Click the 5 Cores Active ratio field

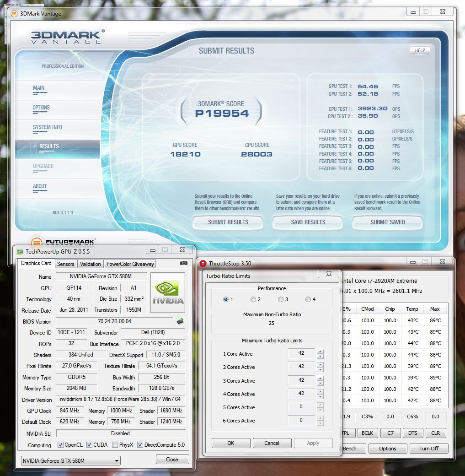tap(301, 407)
